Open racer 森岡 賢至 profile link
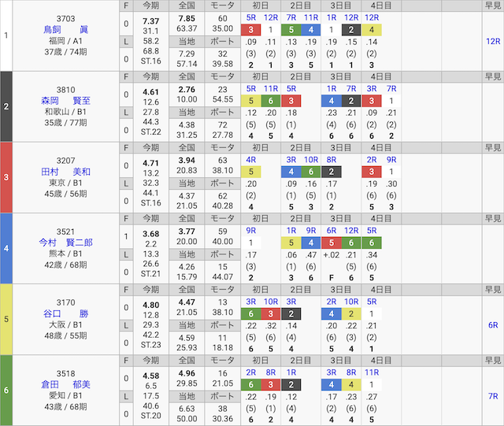This screenshot has height=426, width=504. 66,100
